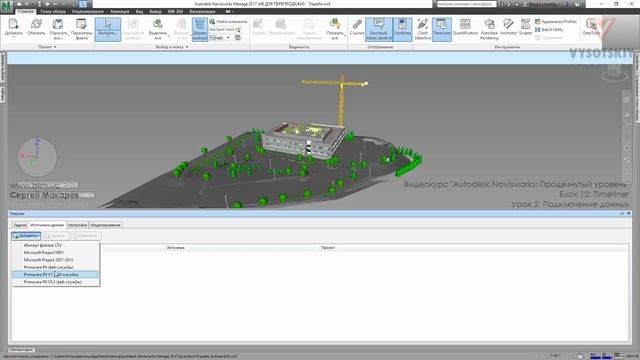Open dropdown arrow under Добавить ribbon button
The height and width of the screenshot is (360, 640).
click(x=13, y=37)
